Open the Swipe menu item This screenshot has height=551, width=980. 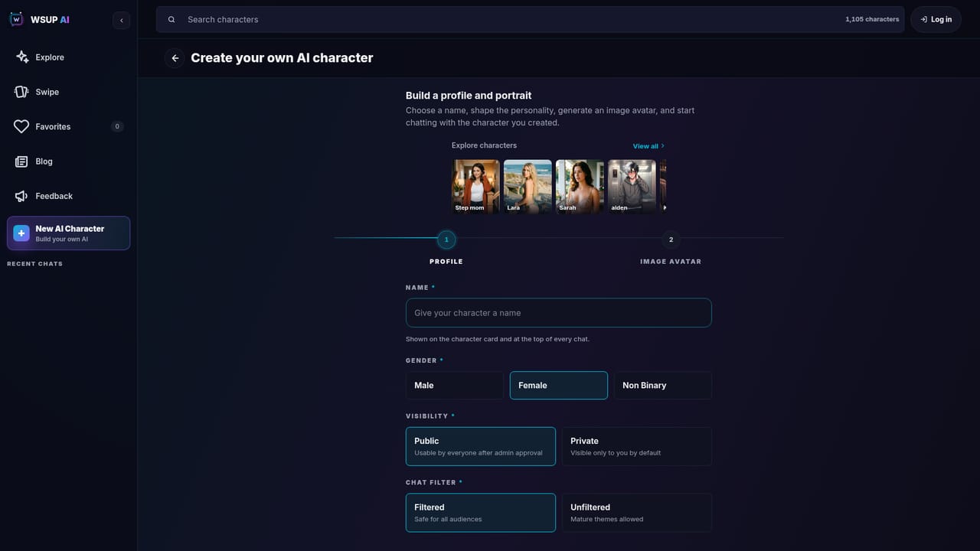[x=69, y=92]
